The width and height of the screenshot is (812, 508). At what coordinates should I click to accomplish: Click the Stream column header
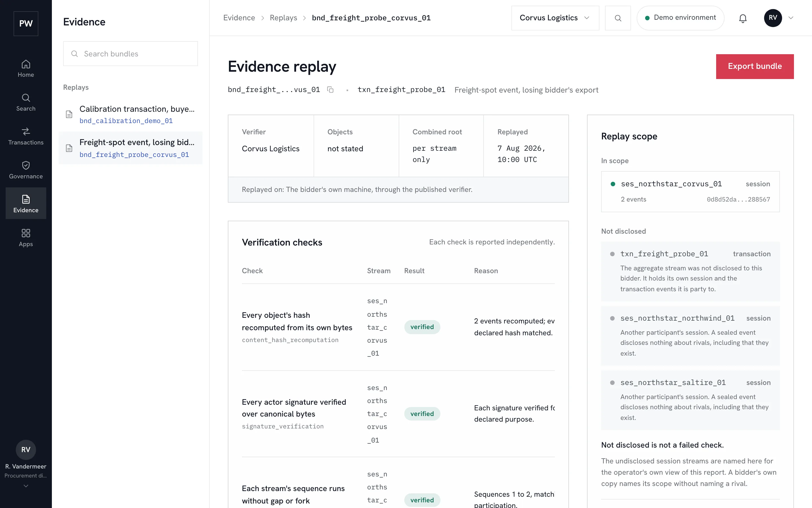[378, 271]
